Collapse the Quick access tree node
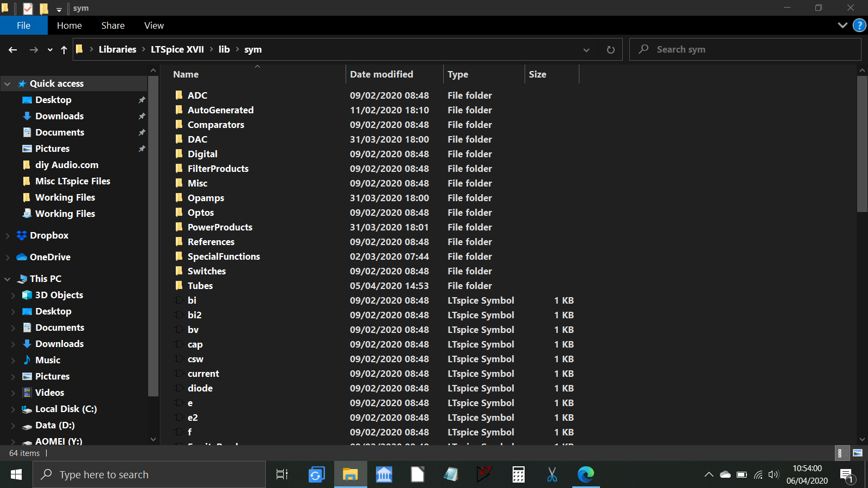This screenshot has width=868, height=488. [8, 84]
